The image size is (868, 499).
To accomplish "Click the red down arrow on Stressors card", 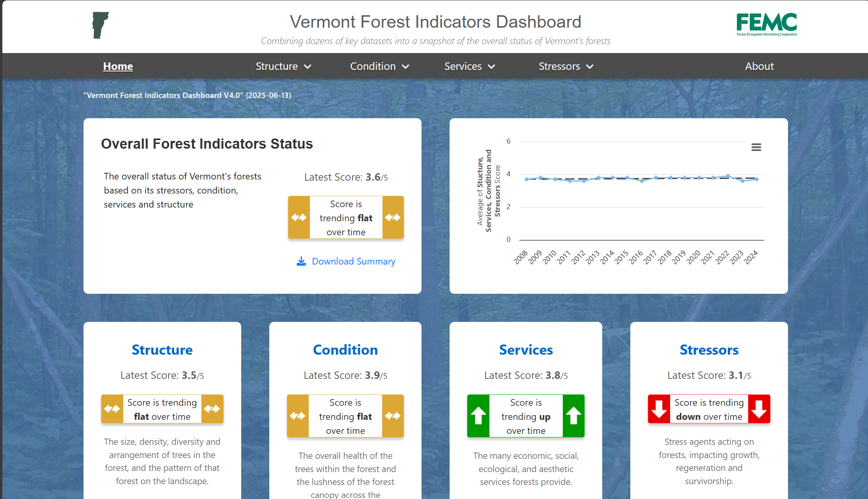I will pyautogui.click(x=660, y=408).
